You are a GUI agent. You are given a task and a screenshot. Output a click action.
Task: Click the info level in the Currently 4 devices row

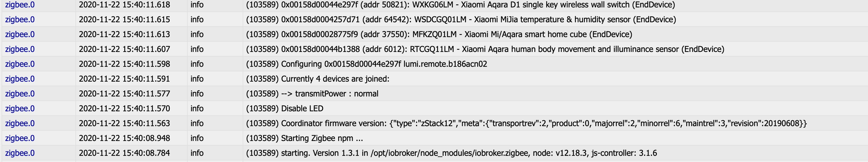point(197,79)
